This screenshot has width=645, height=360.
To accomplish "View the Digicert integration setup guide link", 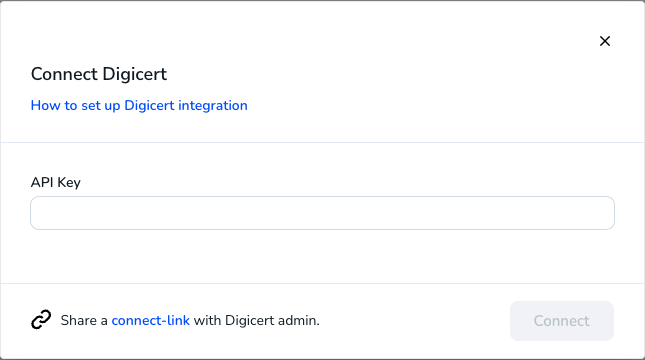I will (x=139, y=105).
